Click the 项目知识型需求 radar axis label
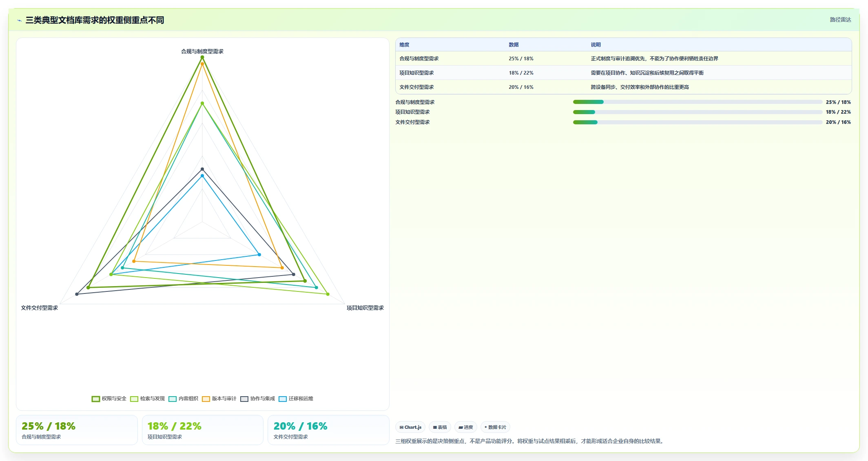The width and height of the screenshot is (868, 461). pos(365,308)
